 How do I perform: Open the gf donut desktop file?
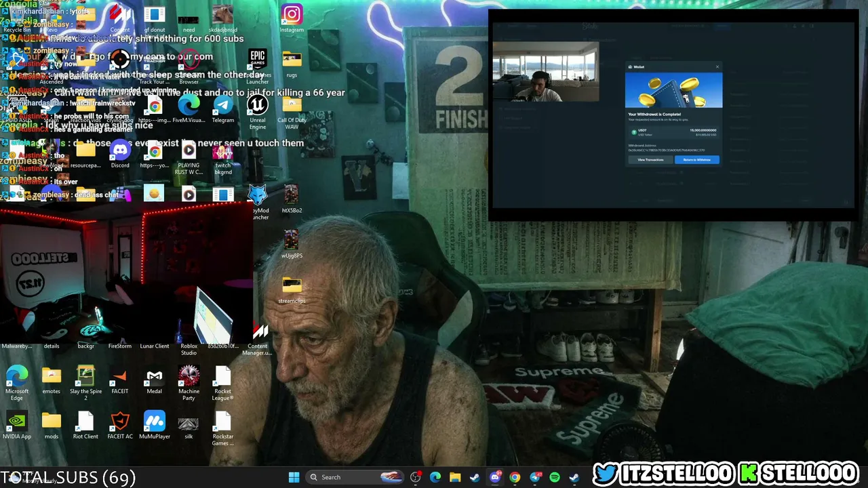[155, 18]
